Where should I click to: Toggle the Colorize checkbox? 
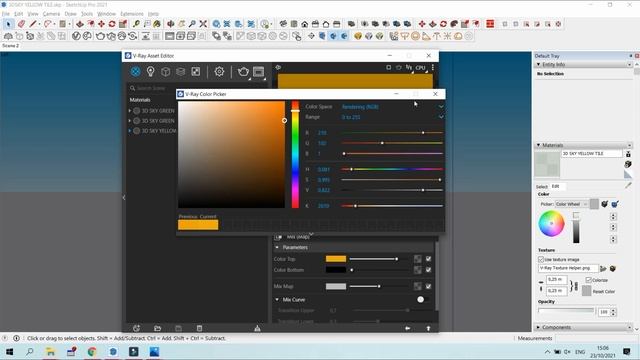(588, 280)
